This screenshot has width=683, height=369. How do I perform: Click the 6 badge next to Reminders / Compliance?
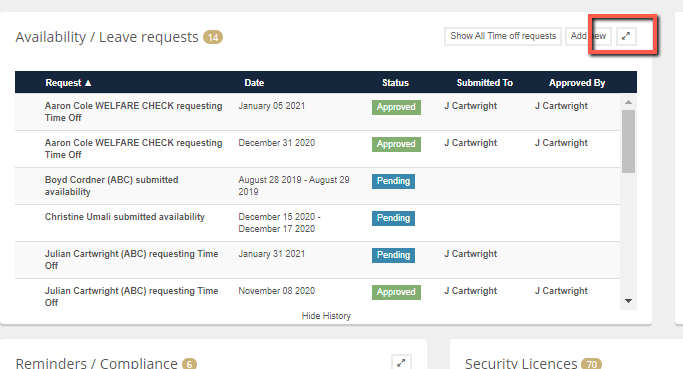click(x=189, y=364)
